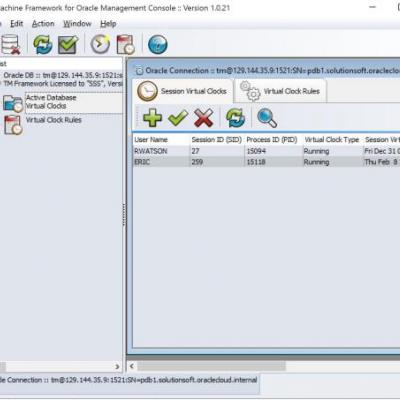Sort by Virtual Clock Type column

point(332,140)
